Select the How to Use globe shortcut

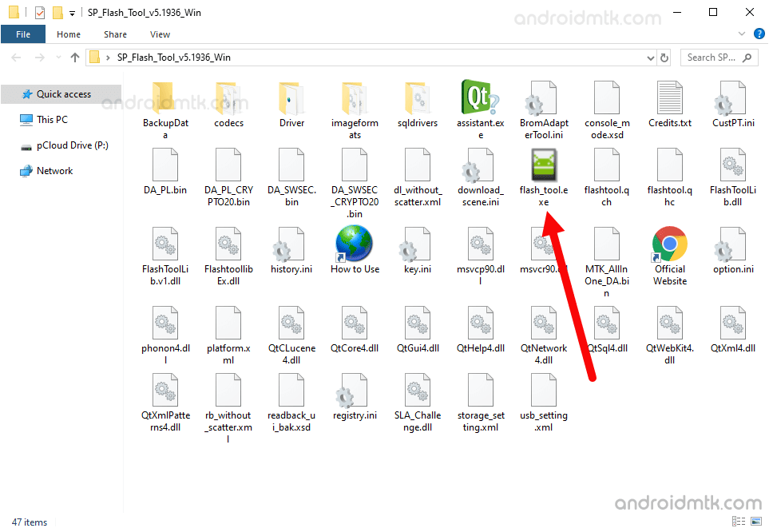[x=354, y=244]
